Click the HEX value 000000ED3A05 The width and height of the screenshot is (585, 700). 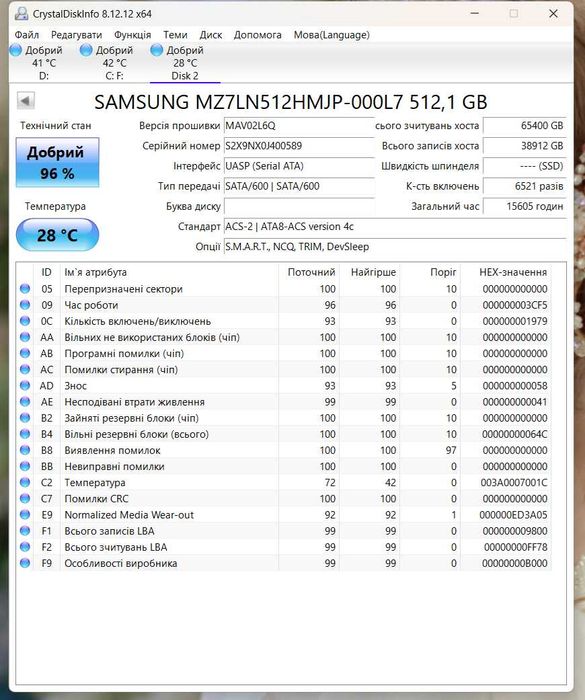pyautogui.click(x=514, y=515)
